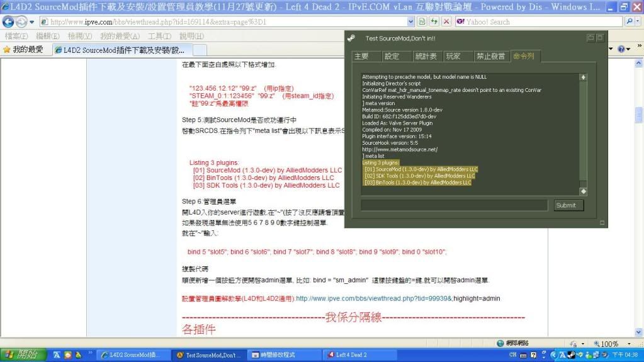Expand the search provider dropdown arrow
644x362 pixels.
point(638,21)
